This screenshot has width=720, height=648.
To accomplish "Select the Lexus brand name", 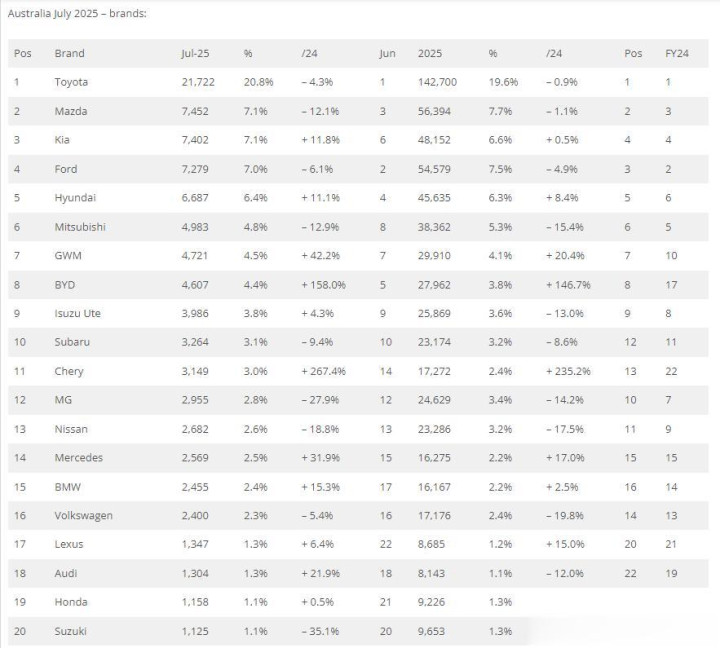I will [x=69, y=544].
